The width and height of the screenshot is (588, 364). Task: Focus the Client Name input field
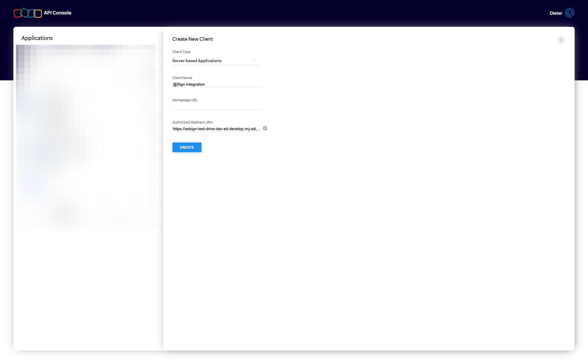217,84
